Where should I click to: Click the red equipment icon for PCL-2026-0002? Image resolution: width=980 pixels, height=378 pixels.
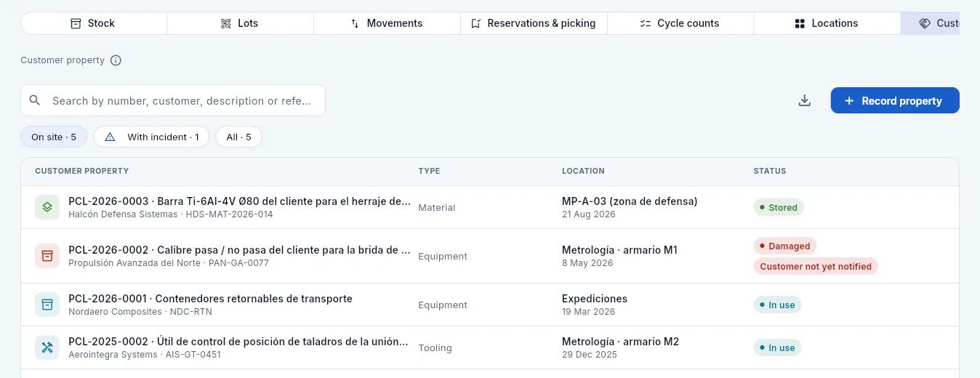pos(47,256)
